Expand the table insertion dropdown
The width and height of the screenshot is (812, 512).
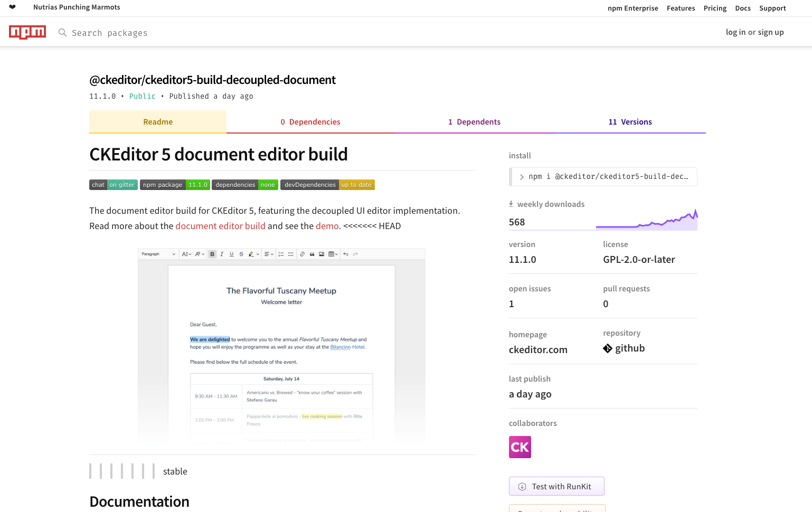click(x=337, y=254)
